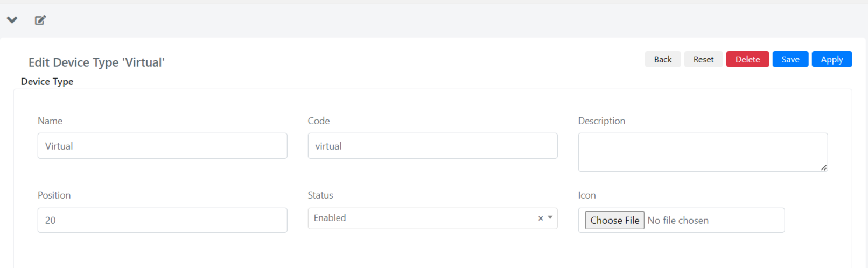
Task: Expand Status options via the arrow
Action: [x=550, y=217]
